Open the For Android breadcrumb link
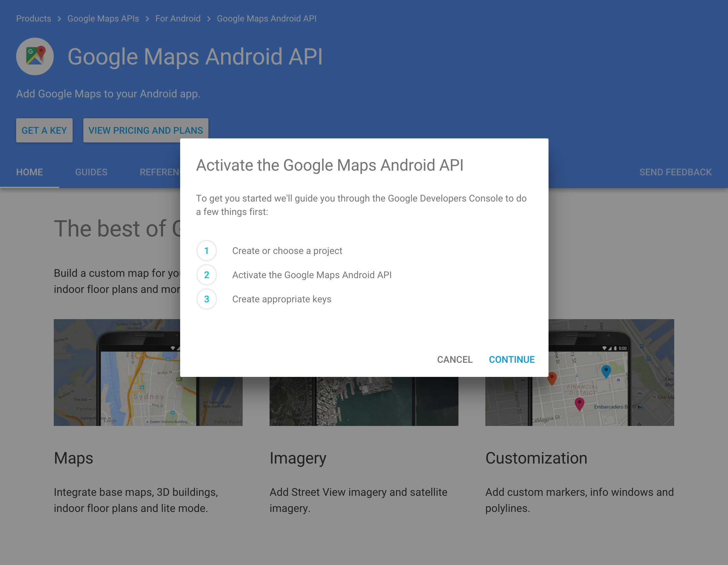This screenshot has height=565, width=728. 178,19
